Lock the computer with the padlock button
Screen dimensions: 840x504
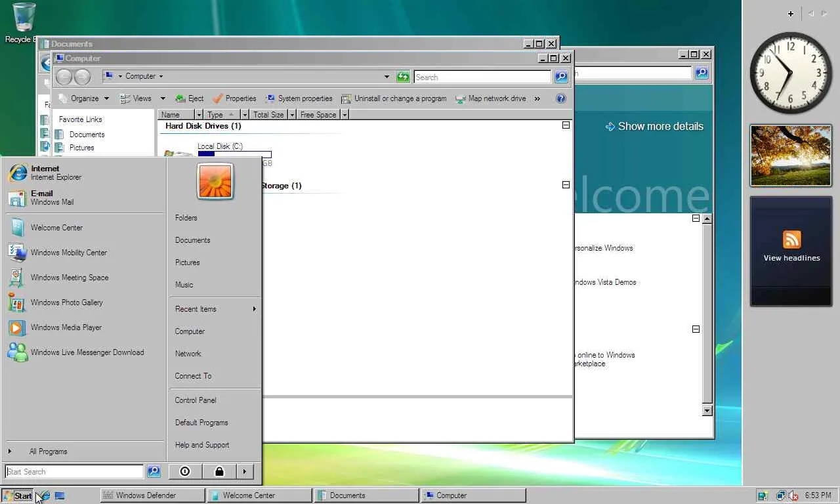(x=219, y=471)
